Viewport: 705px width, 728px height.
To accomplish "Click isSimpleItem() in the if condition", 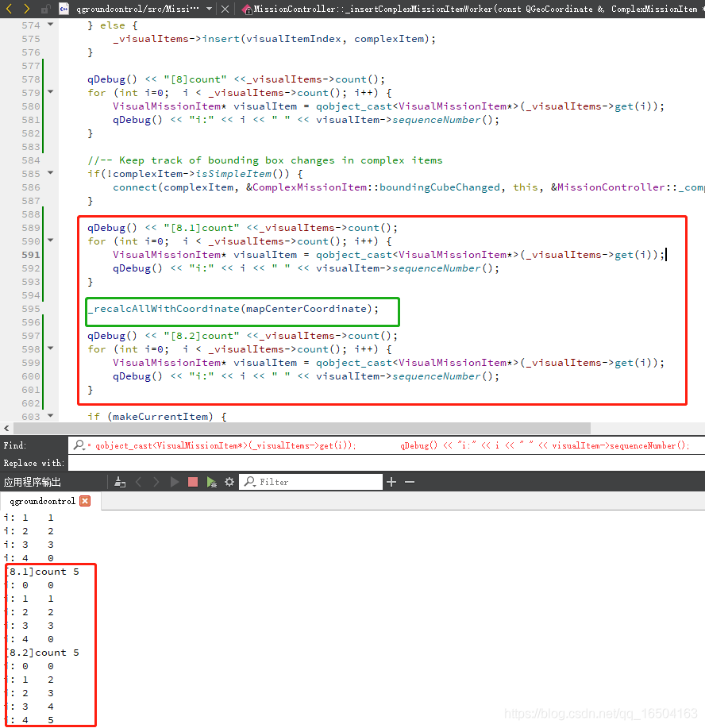I will point(240,174).
